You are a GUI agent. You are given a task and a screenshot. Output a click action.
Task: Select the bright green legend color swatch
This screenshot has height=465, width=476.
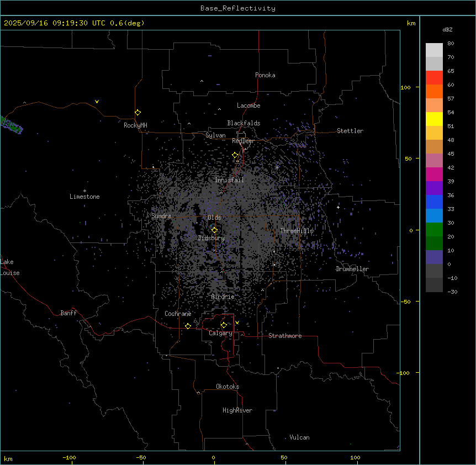coord(434,229)
